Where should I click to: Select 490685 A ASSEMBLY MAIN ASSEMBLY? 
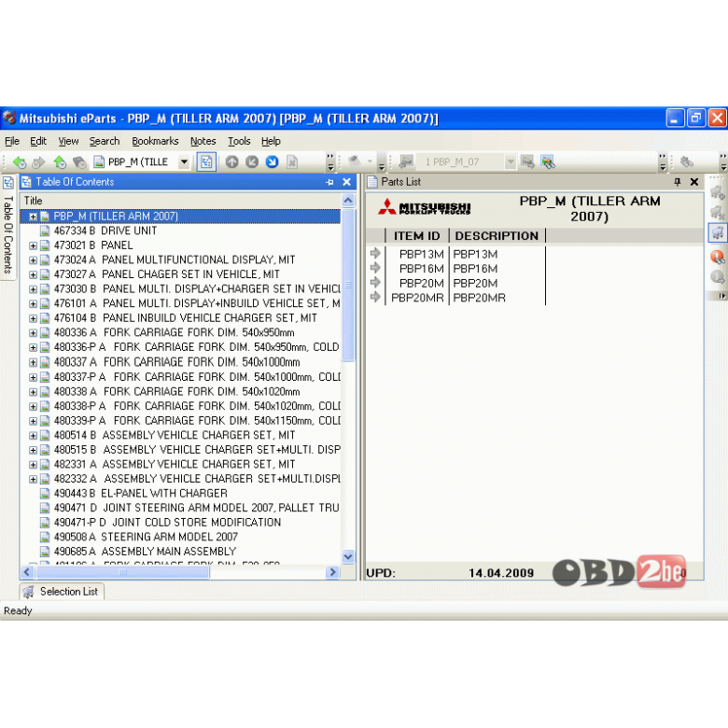pos(145,552)
